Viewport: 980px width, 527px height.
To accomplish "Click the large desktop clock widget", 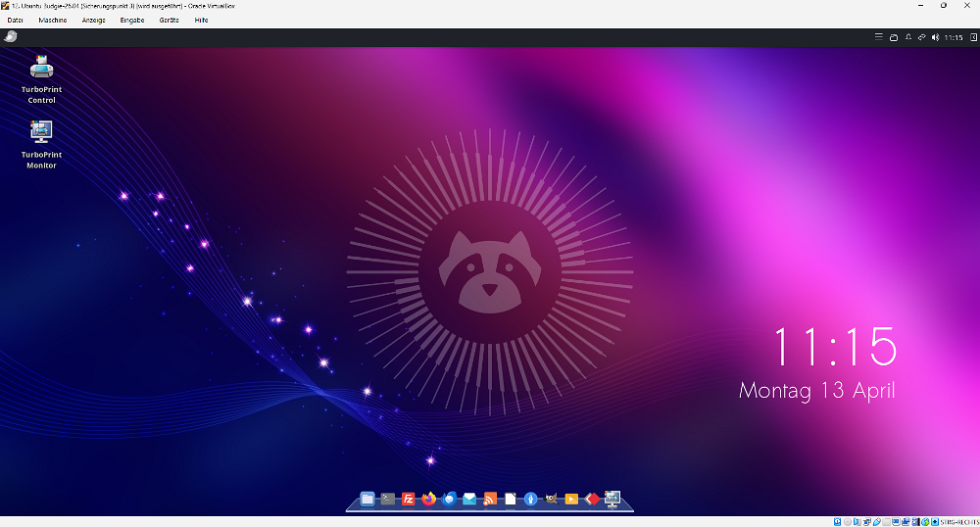I will point(834,347).
